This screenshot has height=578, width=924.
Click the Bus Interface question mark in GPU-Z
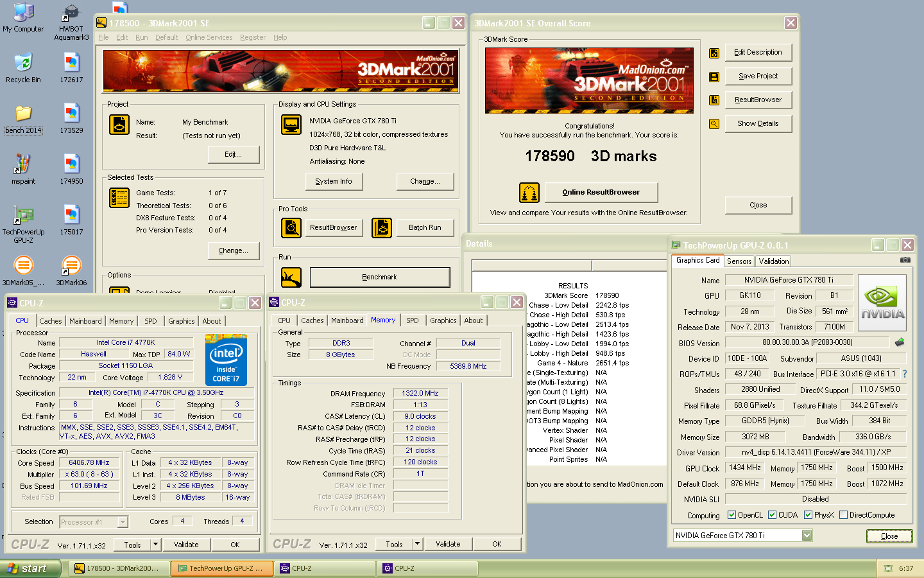(x=905, y=374)
